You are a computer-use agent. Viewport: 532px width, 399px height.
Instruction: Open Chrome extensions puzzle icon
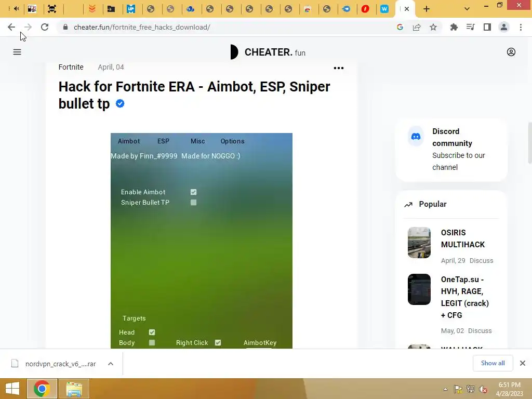[454, 27]
